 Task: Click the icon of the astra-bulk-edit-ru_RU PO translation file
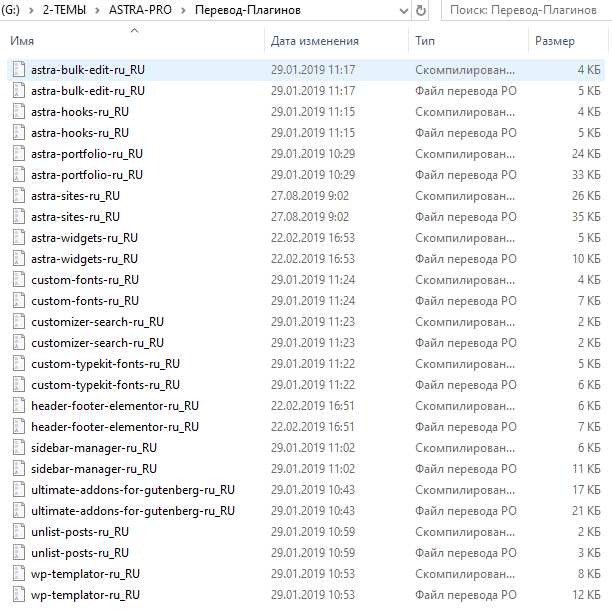click(19, 91)
